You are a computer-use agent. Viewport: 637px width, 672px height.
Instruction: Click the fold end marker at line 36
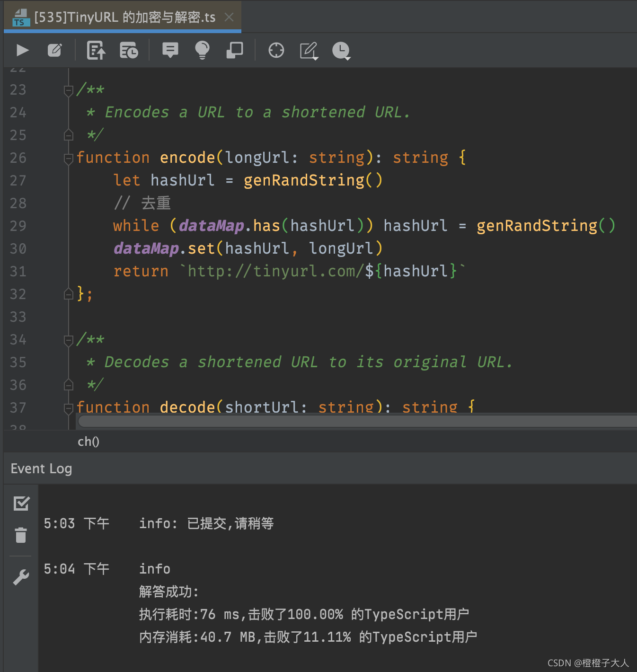69,385
